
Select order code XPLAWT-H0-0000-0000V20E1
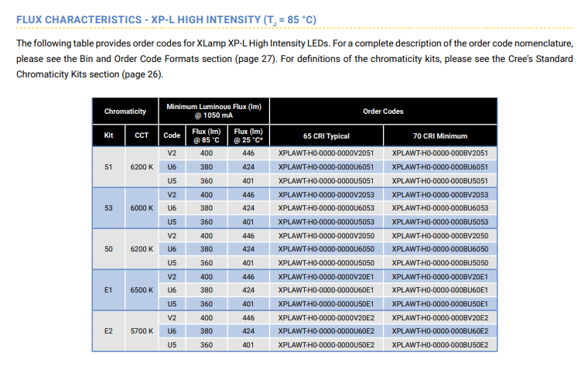click(326, 276)
